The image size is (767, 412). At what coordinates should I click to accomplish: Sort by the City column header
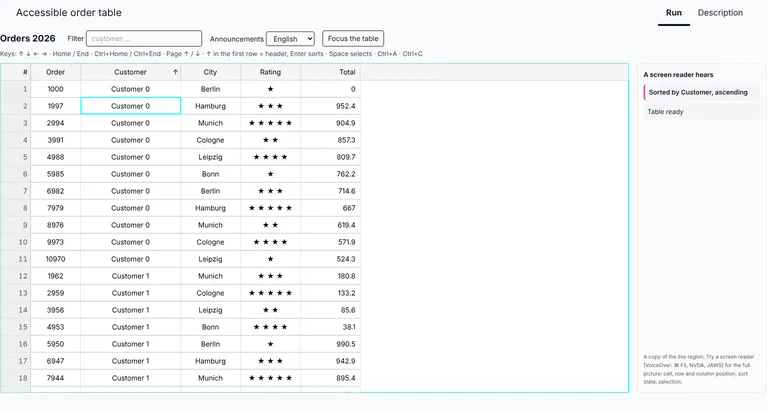pyautogui.click(x=210, y=72)
